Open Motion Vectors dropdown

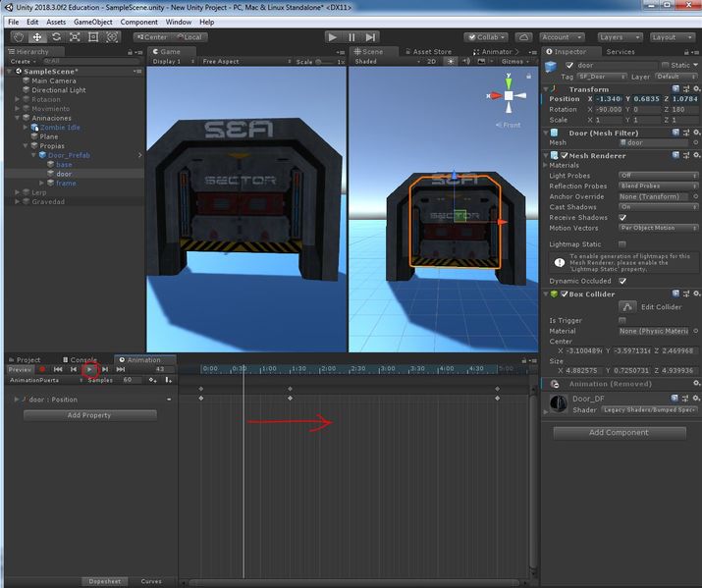[x=658, y=228]
